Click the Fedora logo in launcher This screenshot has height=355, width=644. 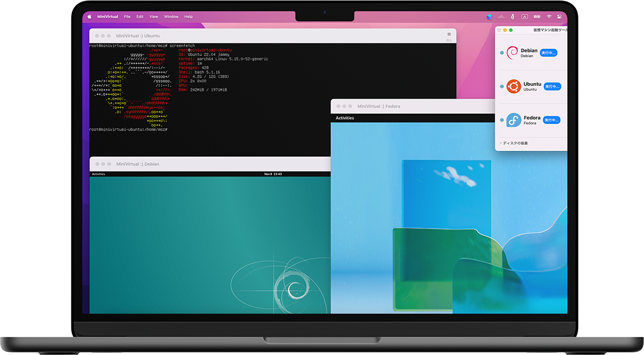tap(514, 120)
